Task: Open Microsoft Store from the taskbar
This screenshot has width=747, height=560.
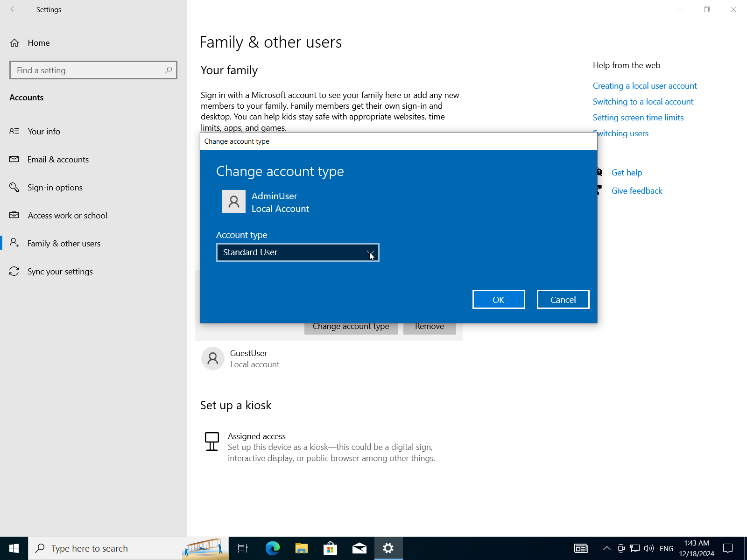Action: (x=330, y=548)
